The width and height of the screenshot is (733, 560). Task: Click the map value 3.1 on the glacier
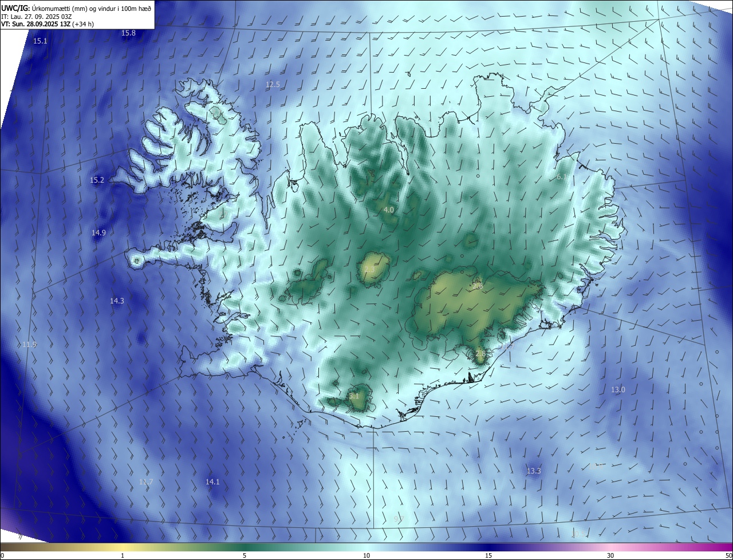(x=354, y=396)
